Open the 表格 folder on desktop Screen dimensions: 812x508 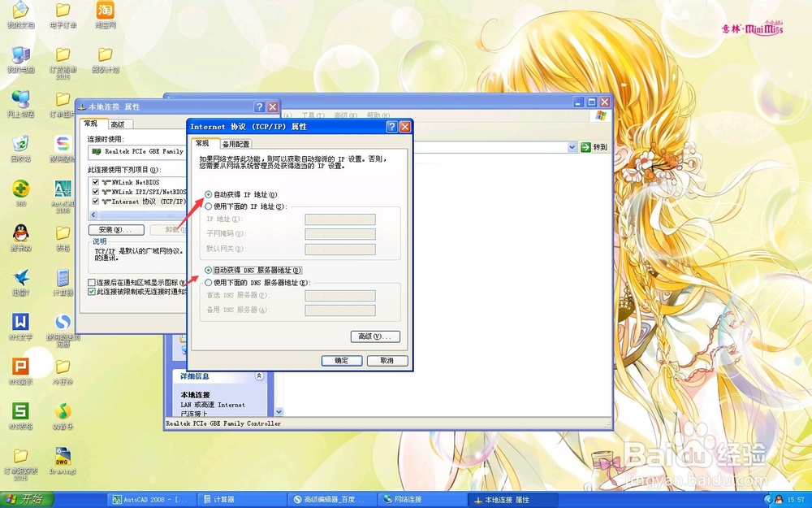[x=63, y=237]
